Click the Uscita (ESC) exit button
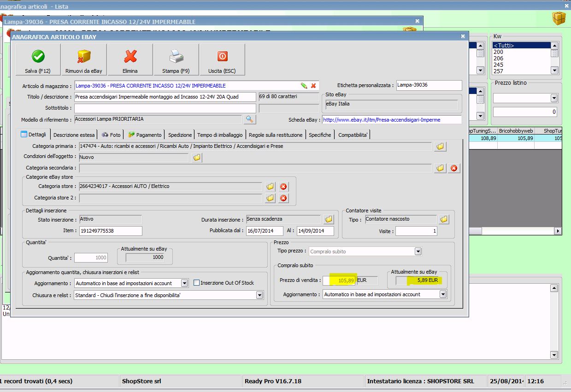 click(222, 60)
